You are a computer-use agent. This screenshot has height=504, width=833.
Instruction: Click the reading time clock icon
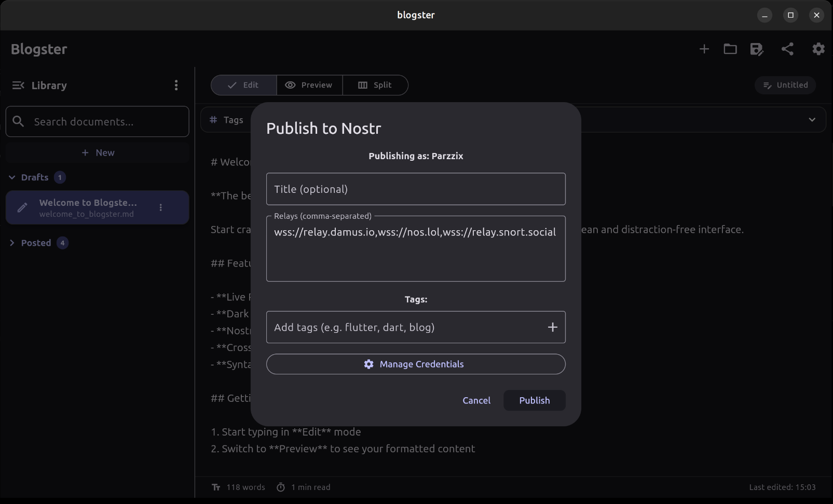pyautogui.click(x=281, y=487)
